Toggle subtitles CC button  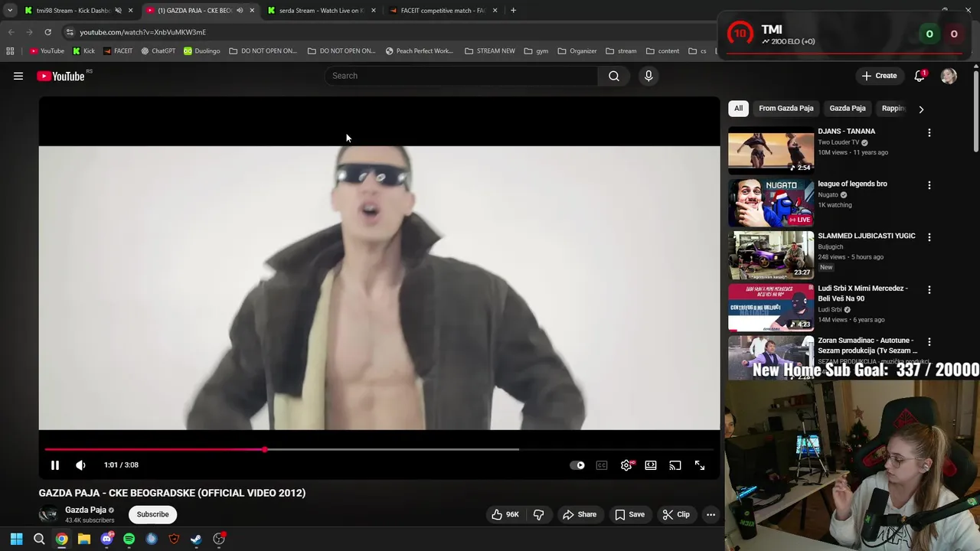[602, 465]
